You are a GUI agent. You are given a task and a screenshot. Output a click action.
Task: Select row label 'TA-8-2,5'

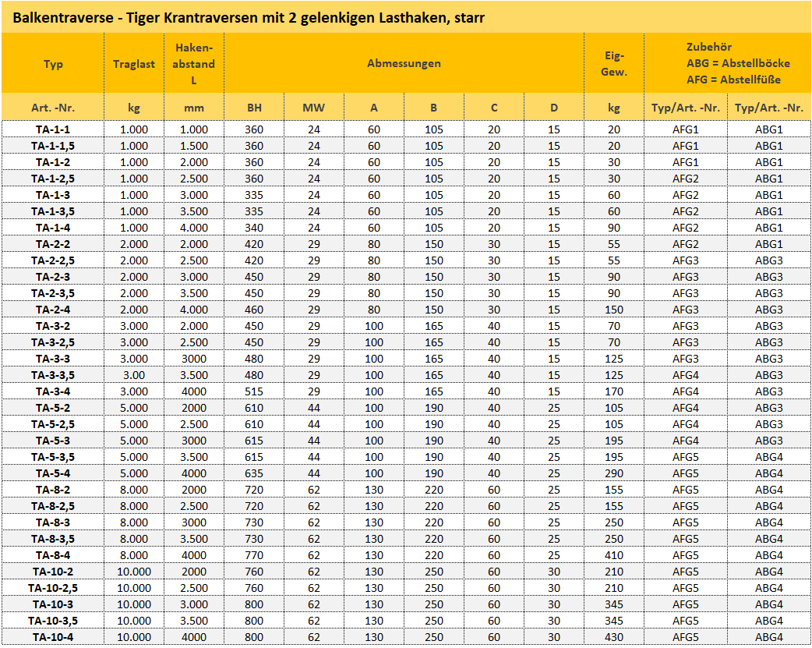pos(53,507)
